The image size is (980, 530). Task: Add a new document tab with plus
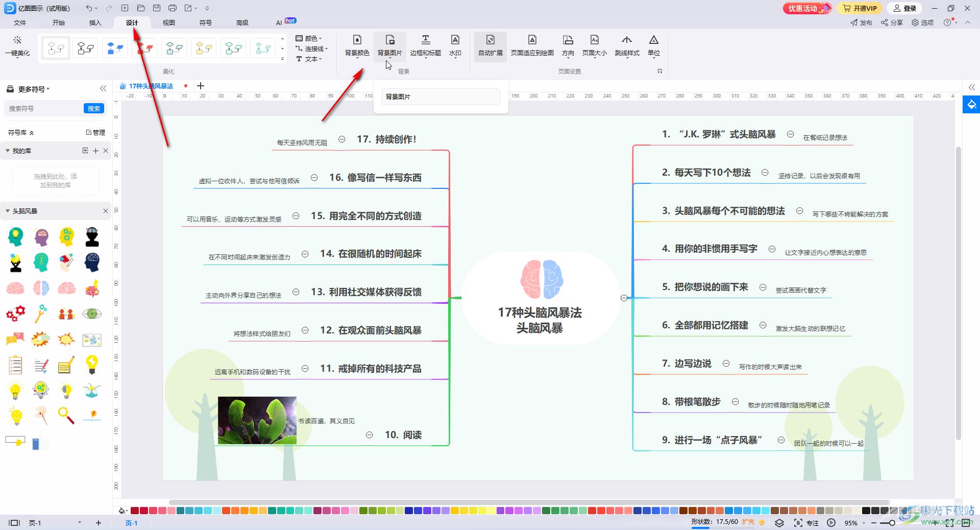coord(201,86)
